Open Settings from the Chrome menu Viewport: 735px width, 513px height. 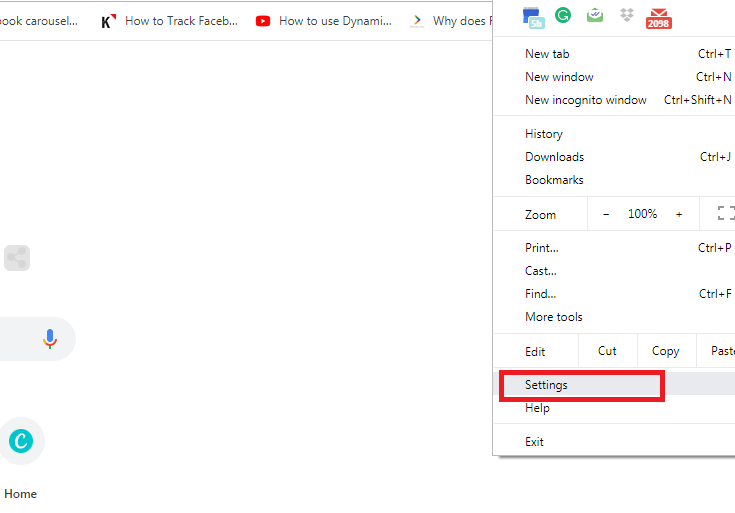pos(546,385)
